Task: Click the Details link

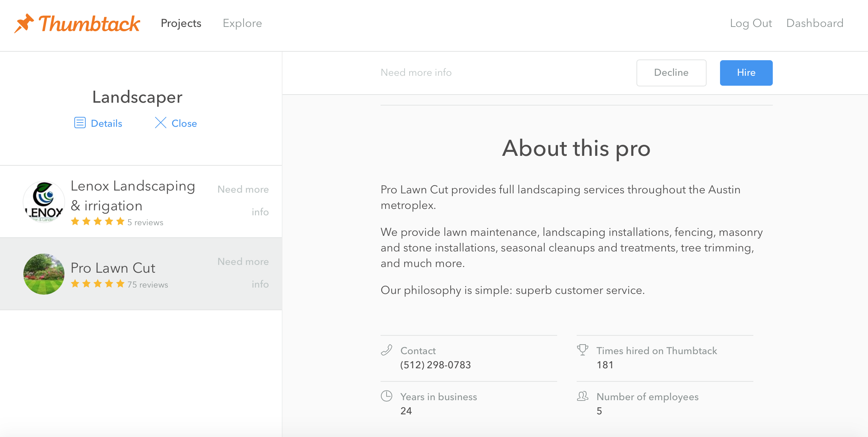Action: tap(107, 123)
